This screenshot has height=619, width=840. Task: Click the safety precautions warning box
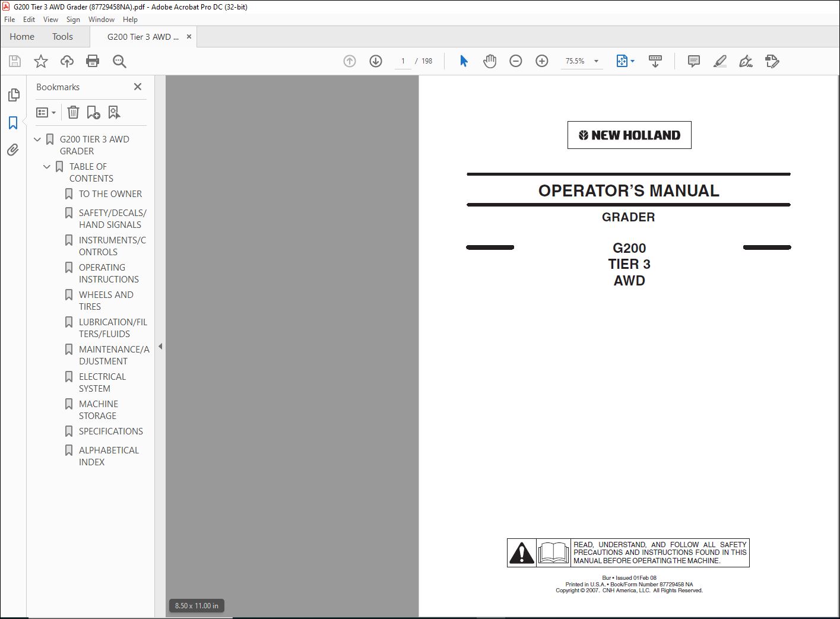coord(628,553)
